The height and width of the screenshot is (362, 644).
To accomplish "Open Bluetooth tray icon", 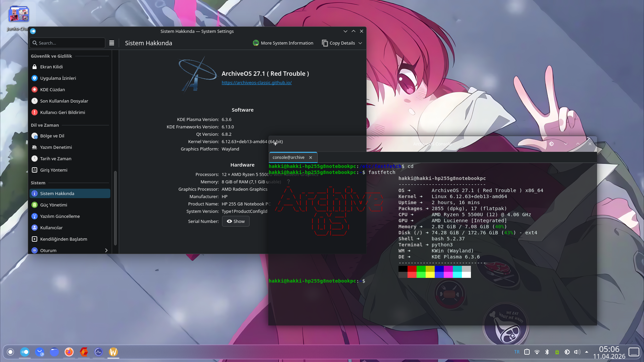I will click(547, 352).
